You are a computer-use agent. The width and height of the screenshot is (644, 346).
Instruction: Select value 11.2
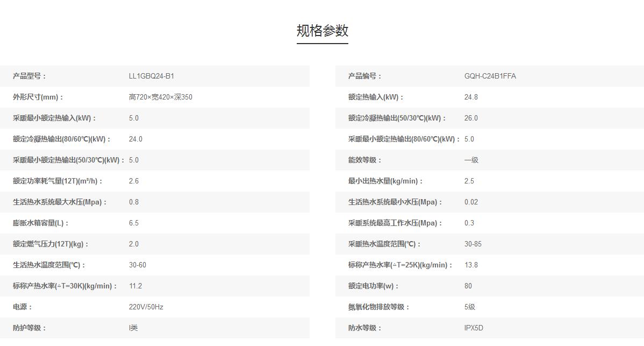[x=135, y=286]
